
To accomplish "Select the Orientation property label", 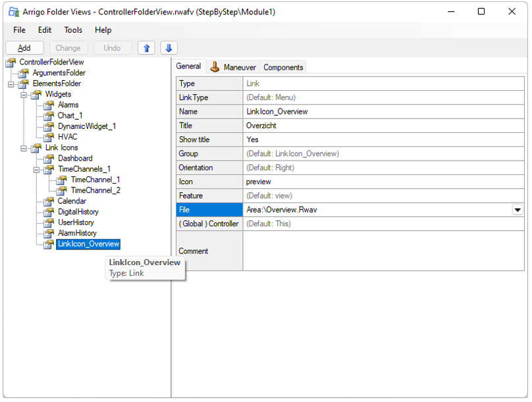I will click(x=209, y=168).
